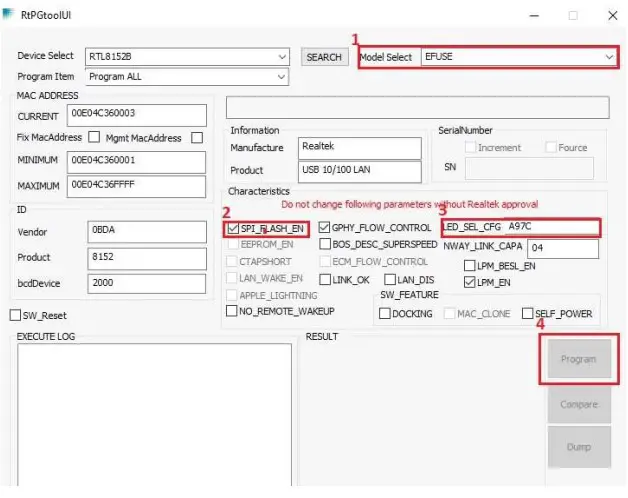
Task: Click the Compare button
Action: 579,404
